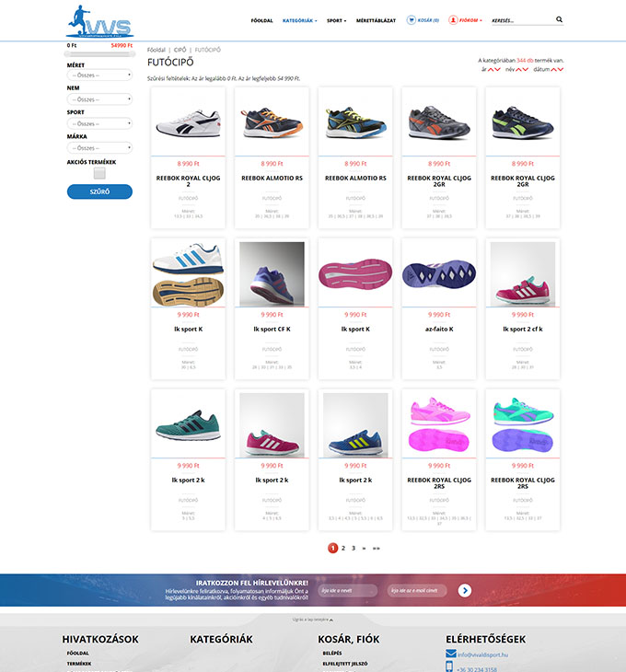Click lk sport CF K product title
Screen dimensions: 626x672
(x=272, y=330)
